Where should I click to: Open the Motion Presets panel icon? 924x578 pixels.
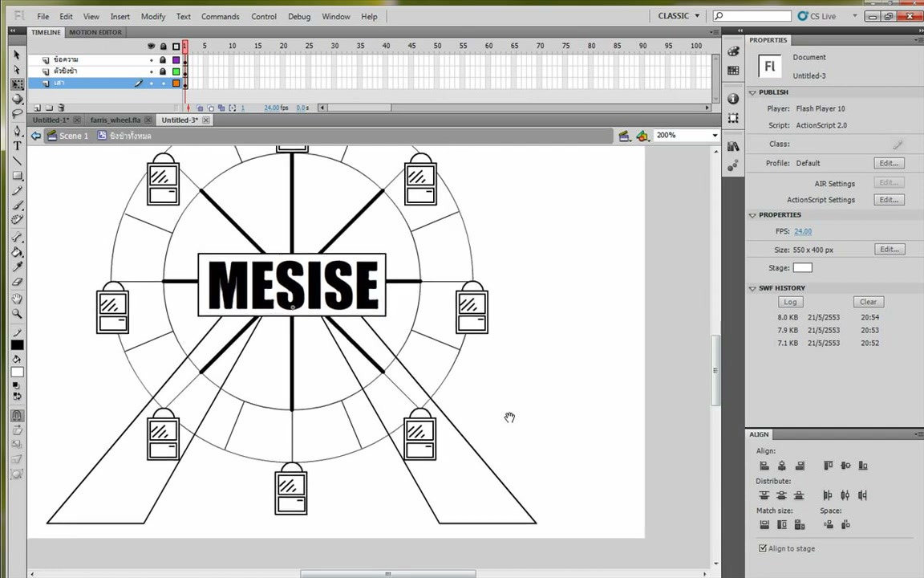click(733, 165)
